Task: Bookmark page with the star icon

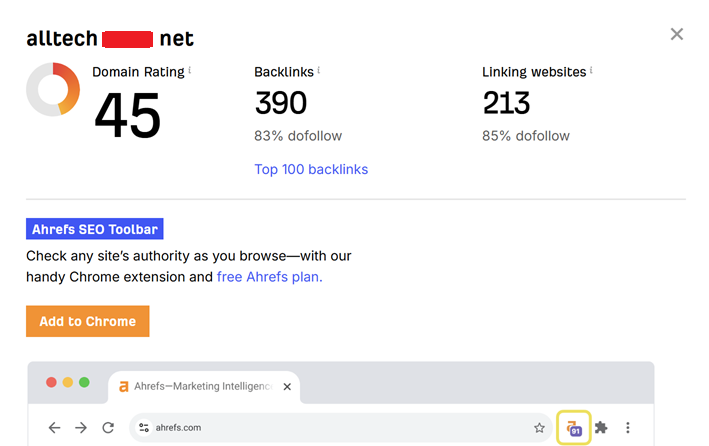Action: [x=539, y=427]
